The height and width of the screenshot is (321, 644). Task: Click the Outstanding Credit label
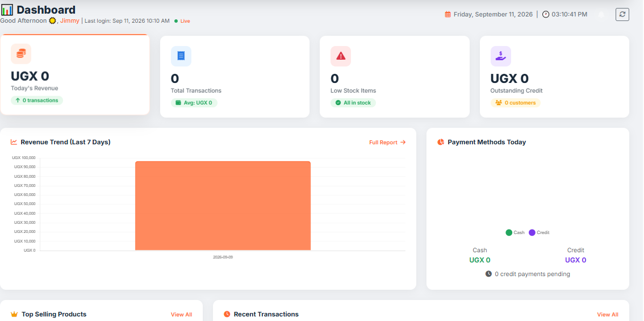tap(516, 91)
